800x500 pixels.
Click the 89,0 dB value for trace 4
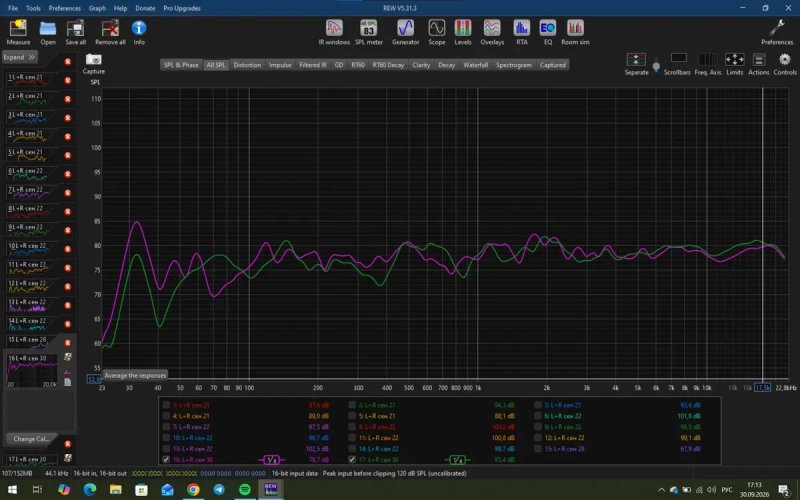click(318, 416)
